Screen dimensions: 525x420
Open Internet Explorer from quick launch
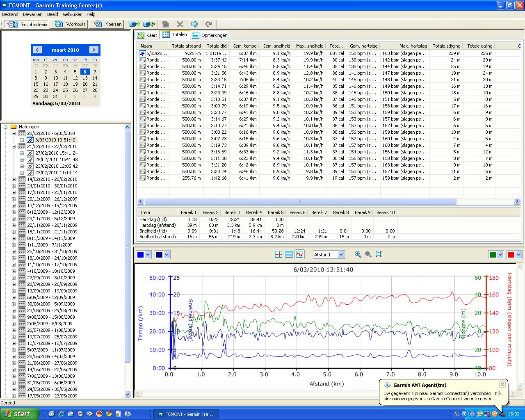click(x=61, y=414)
